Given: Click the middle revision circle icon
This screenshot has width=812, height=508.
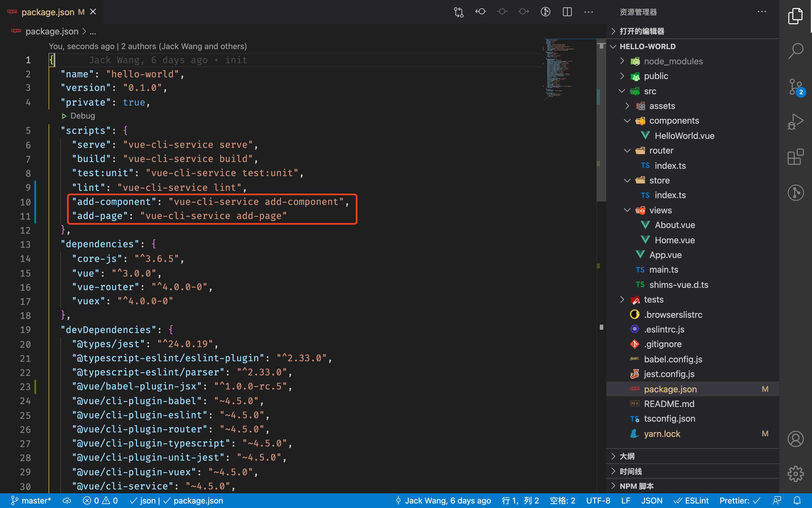Looking at the screenshot, I should tap(502, 12).
